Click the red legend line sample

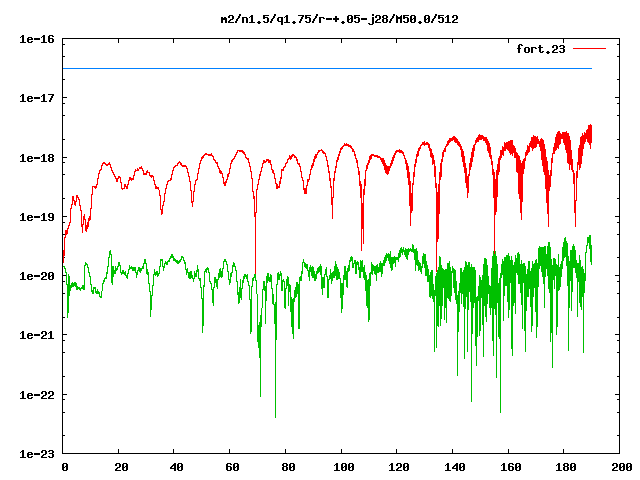pos(589,49)
